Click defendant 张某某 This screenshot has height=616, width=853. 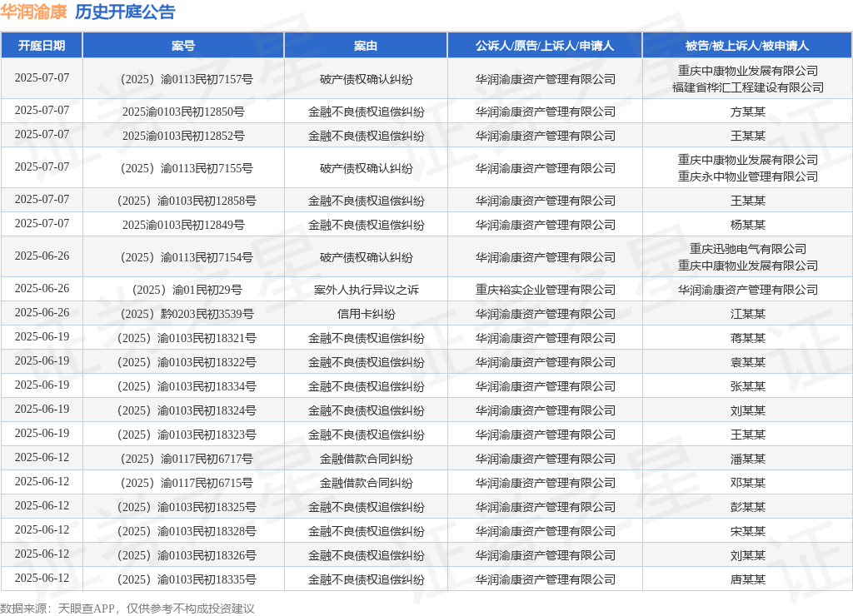point(747,386)
